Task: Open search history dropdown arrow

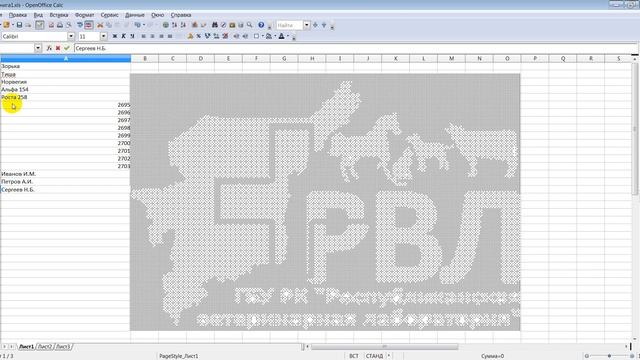Action: [x=307, y=25]
